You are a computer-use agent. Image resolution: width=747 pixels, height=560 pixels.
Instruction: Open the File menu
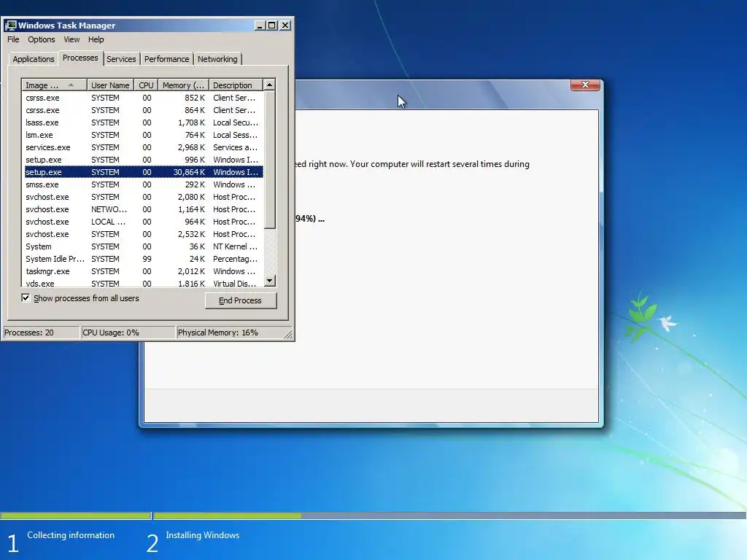(13, 39)
